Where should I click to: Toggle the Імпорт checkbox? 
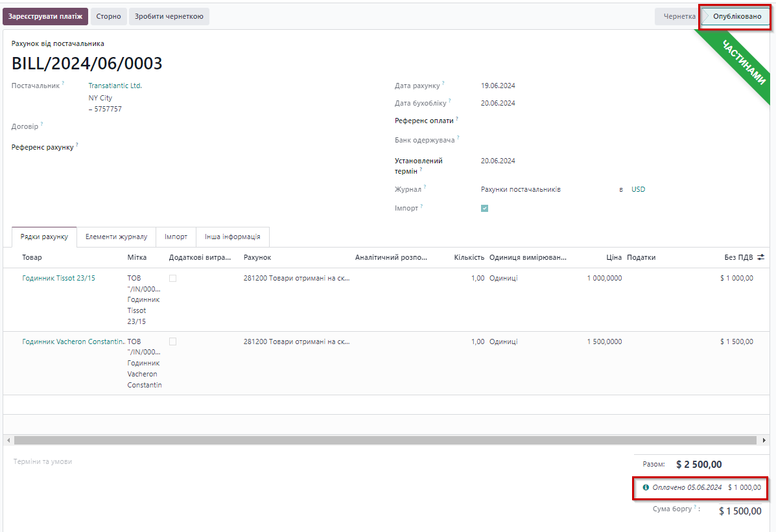[484, 208]
